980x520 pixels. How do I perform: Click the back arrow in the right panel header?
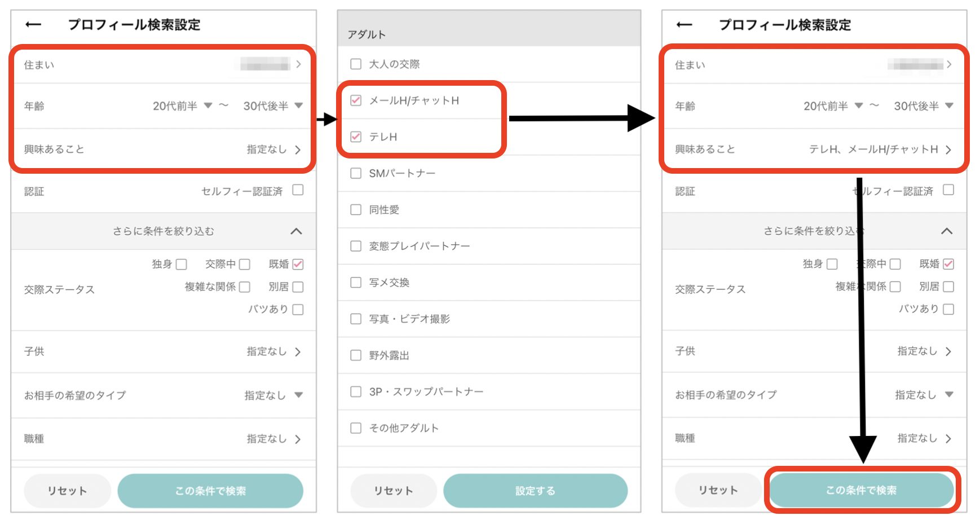[684, 25]
